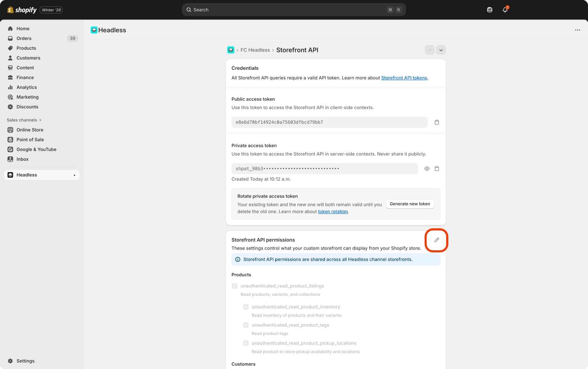Reveal the private access token with eye icon

(427, 169)
